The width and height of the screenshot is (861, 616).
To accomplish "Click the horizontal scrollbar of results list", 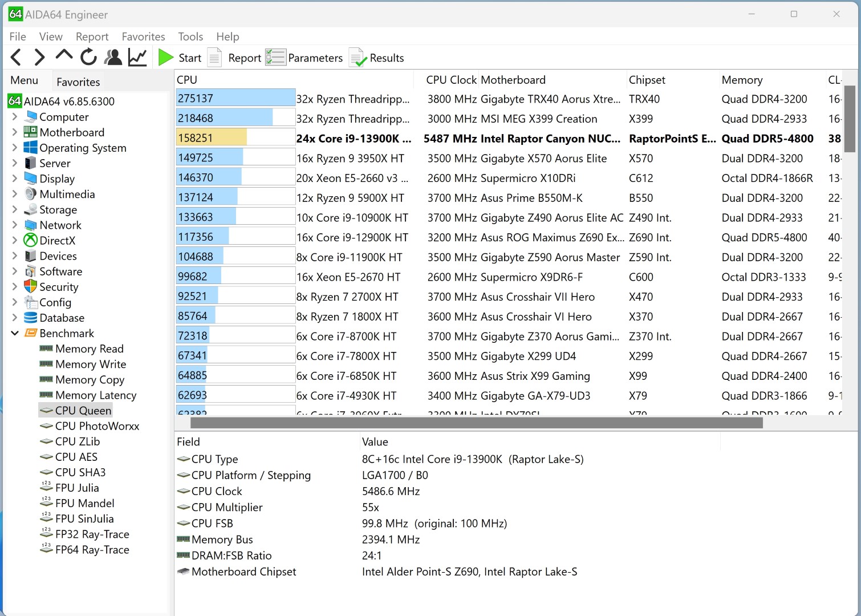I will [x=476, y=423].
